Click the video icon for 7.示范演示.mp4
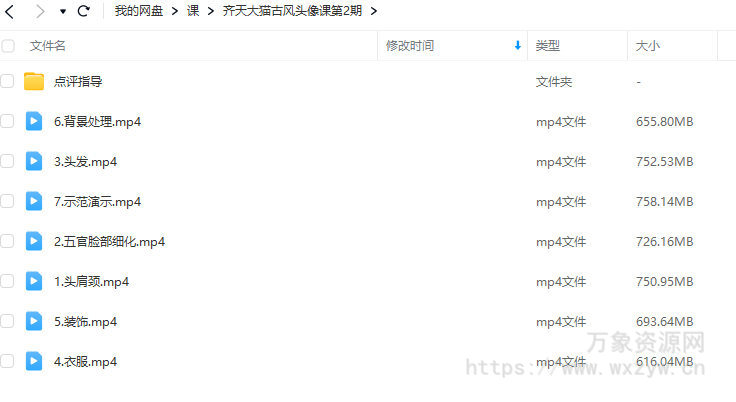 click(34, 201)
